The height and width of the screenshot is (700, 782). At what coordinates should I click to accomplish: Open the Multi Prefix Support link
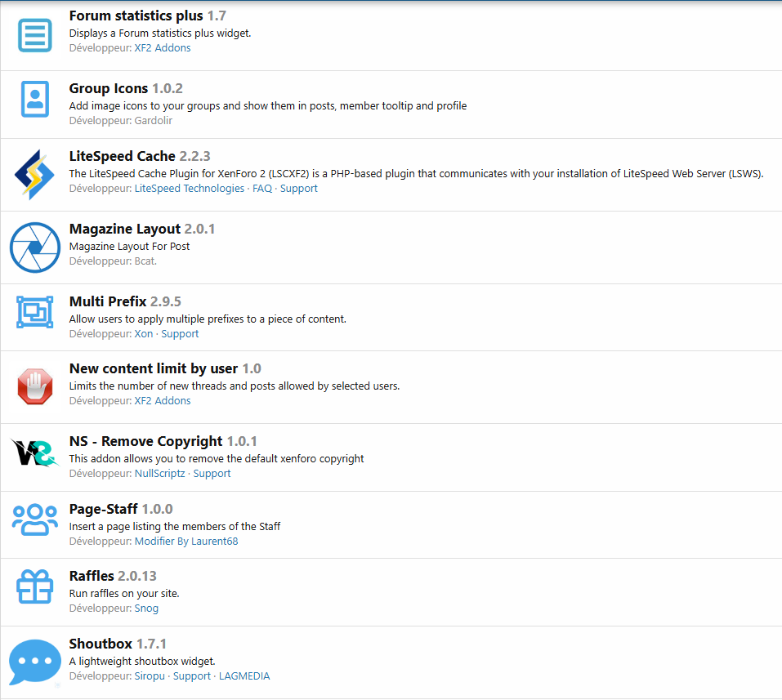[180, 334]
